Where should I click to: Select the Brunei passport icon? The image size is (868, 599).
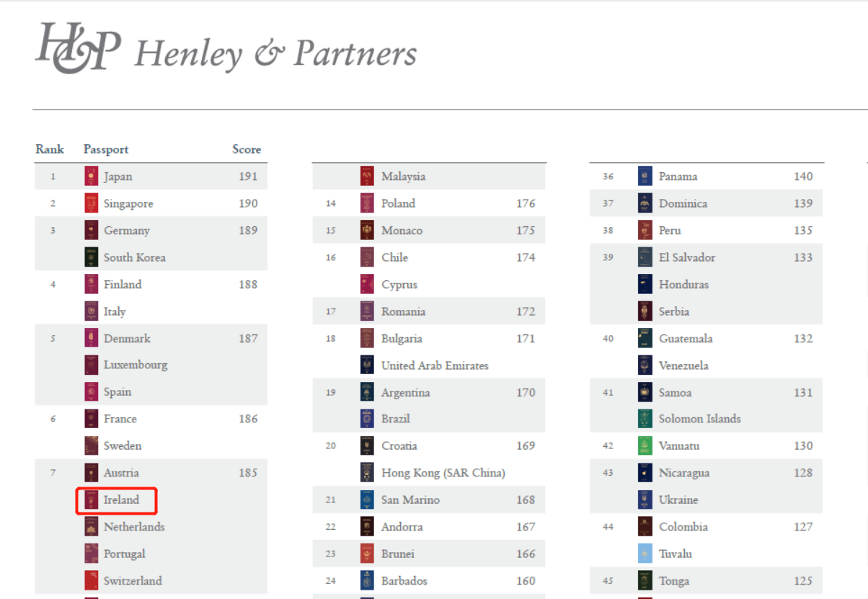pos(368,554)
